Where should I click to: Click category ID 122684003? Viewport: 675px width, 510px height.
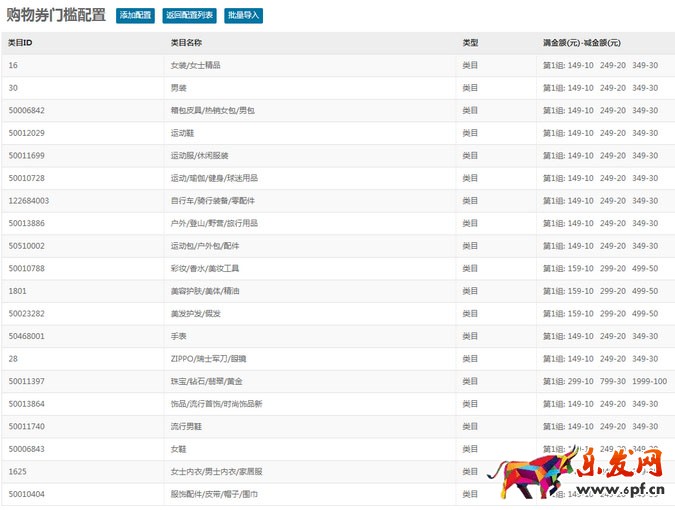[x=28, y=200]
